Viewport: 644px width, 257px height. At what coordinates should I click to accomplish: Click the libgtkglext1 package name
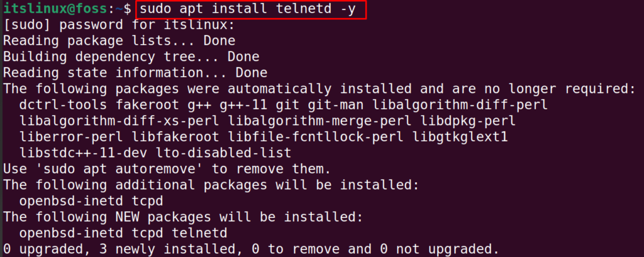(x=460, y=137)
